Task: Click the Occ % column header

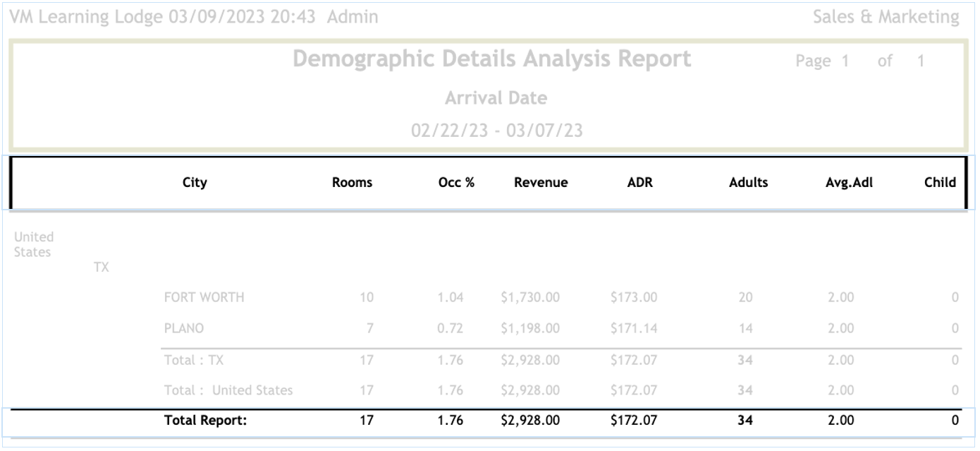Action: click(x=456, y=183)
